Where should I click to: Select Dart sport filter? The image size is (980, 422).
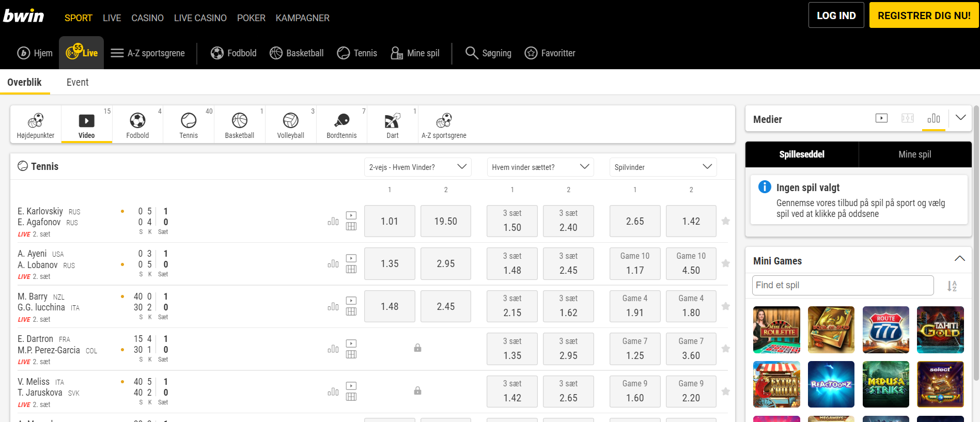click(393, 124)
